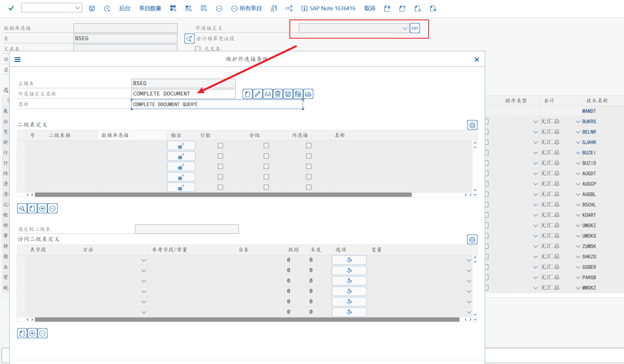Image resolution: width=624 pixels, height=364 pixels.
Task: Click the circled-minus remove row icon below 二级表定义 table
Action: point(52,208)
